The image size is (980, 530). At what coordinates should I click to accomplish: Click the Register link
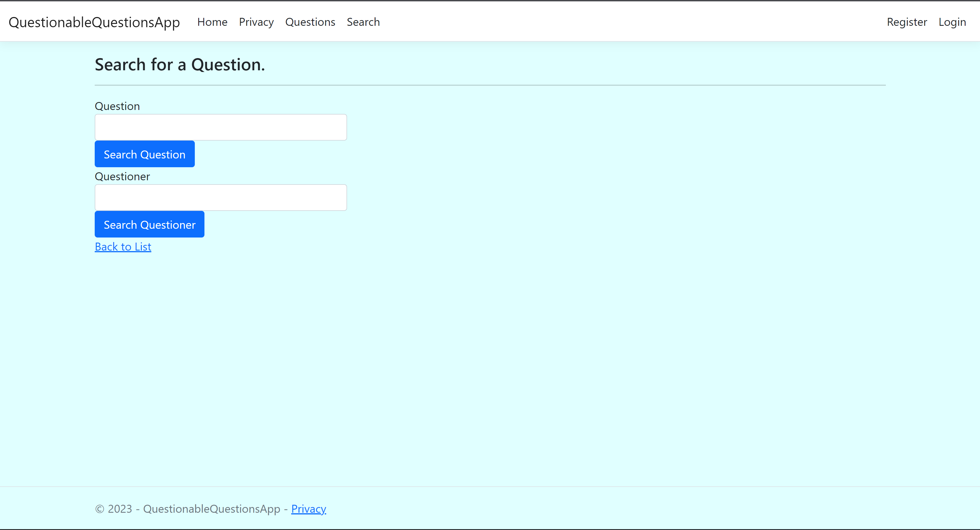point(907,22)
